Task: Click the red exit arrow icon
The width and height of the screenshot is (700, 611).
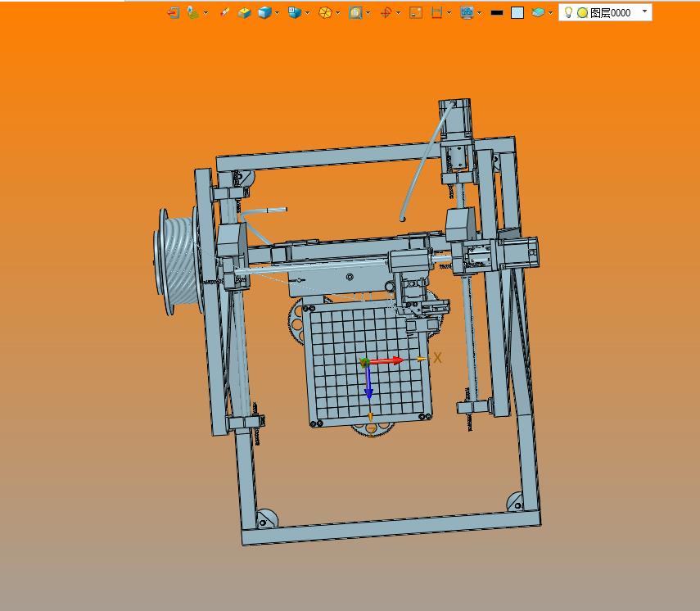Action: point(174,12)
